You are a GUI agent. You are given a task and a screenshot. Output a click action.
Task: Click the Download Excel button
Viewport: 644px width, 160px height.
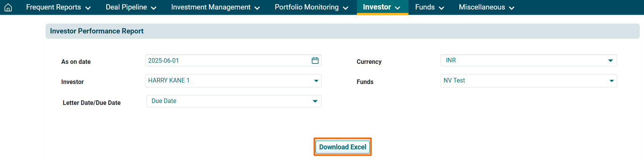point(342,147)
